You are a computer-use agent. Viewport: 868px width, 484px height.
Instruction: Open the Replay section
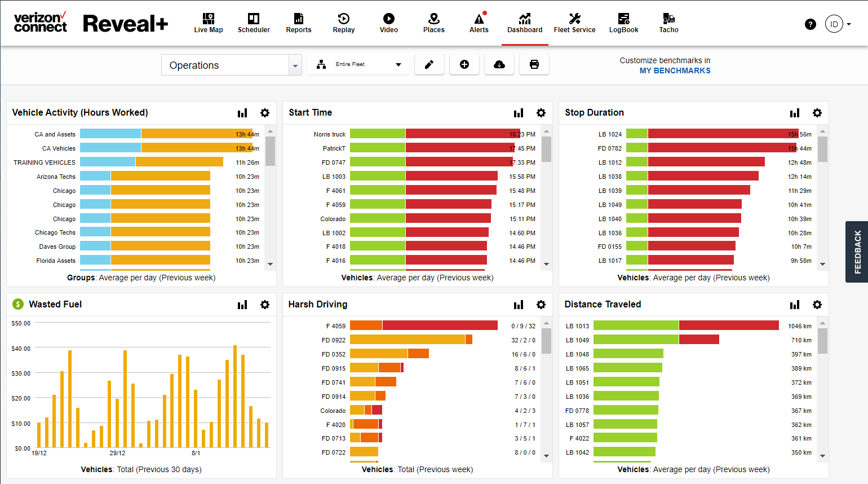pyautogui.click(x=343, y=23)
